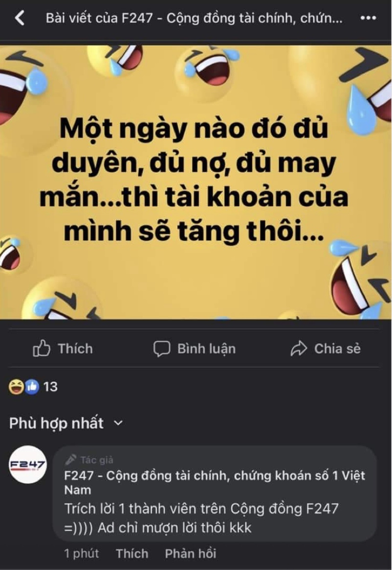The image size is (392, 570).
Task: Like the F247 comment via Thích
Action: [132, 554]
